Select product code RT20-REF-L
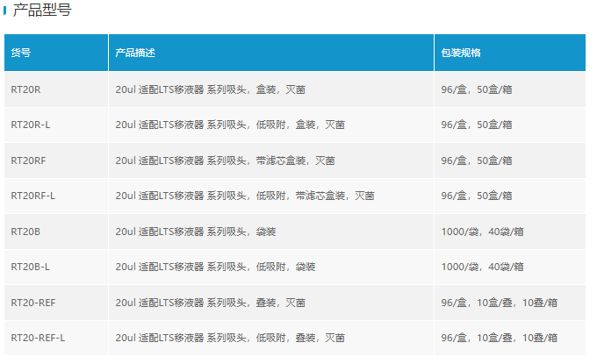 point(38,338)
